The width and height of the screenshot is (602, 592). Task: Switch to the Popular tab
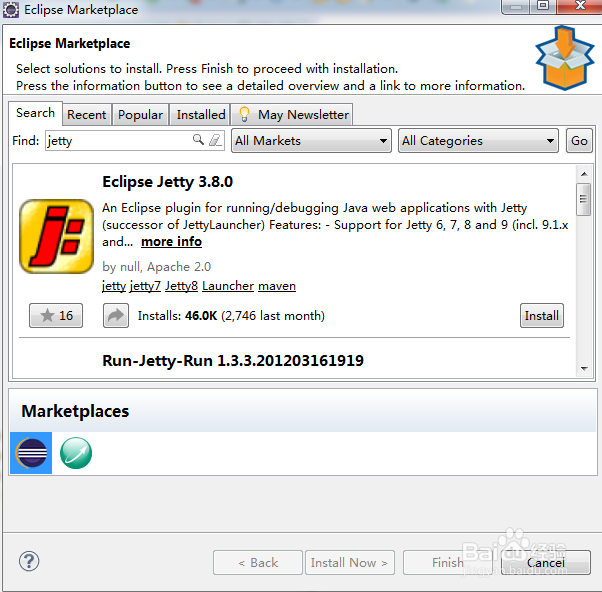tap(141, 114)
